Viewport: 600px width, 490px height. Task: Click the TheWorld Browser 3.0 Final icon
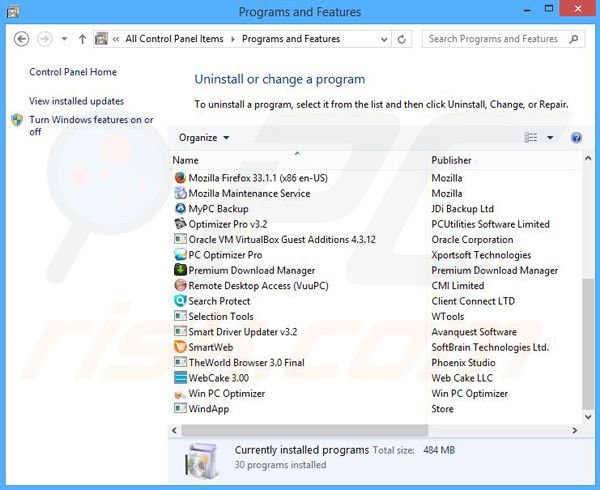click(180, 362)
